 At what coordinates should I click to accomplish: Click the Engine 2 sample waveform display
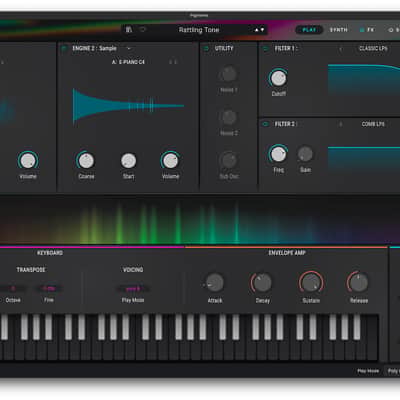(x=128, y=106)
